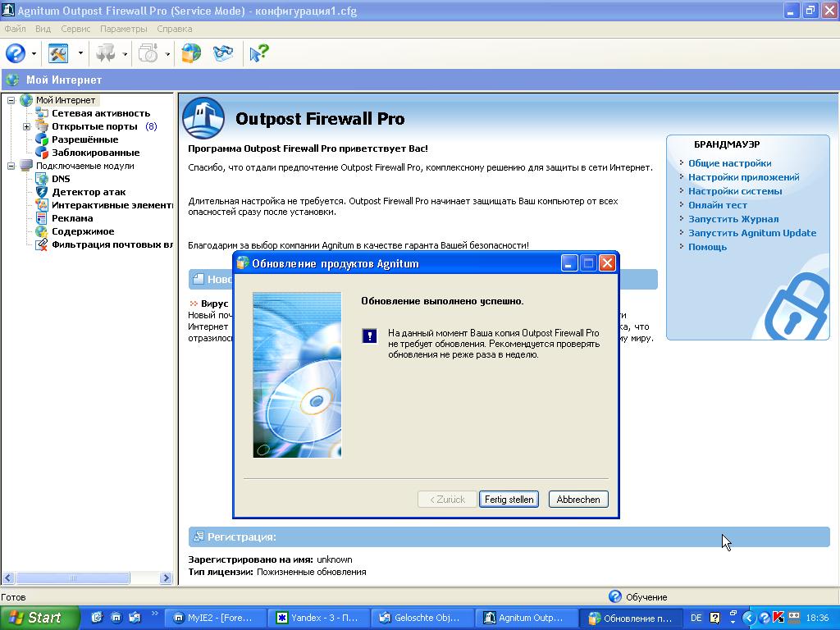The height and width of the screenshot is (630, 840).
Task: Select Сетевая активность in the tree
Action: [101, 113]
